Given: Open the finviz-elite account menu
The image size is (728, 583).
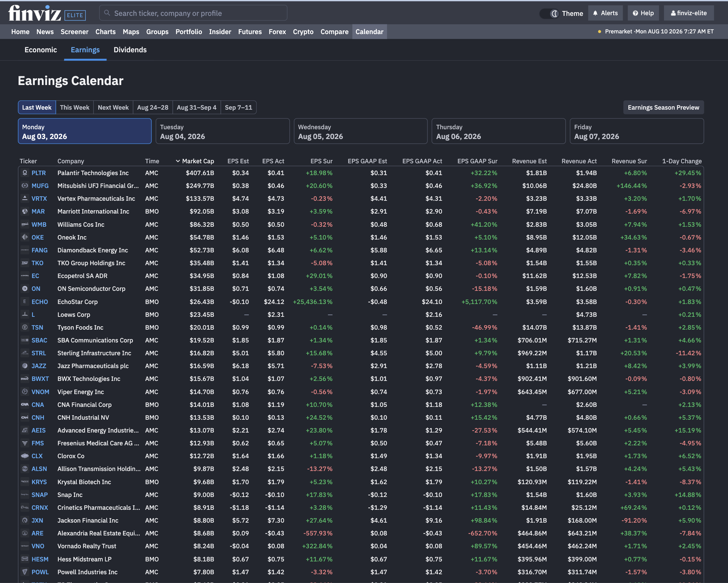Looking at the screenshot, I should (x=689, y=13).
